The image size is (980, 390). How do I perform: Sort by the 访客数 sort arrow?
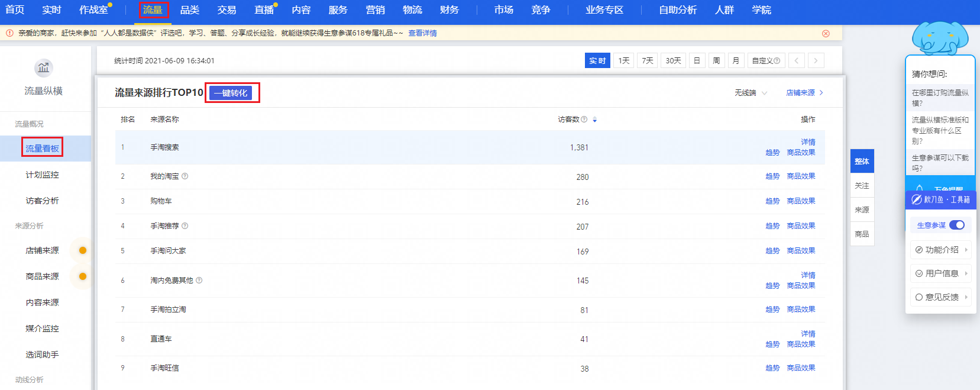coord(594,120)
